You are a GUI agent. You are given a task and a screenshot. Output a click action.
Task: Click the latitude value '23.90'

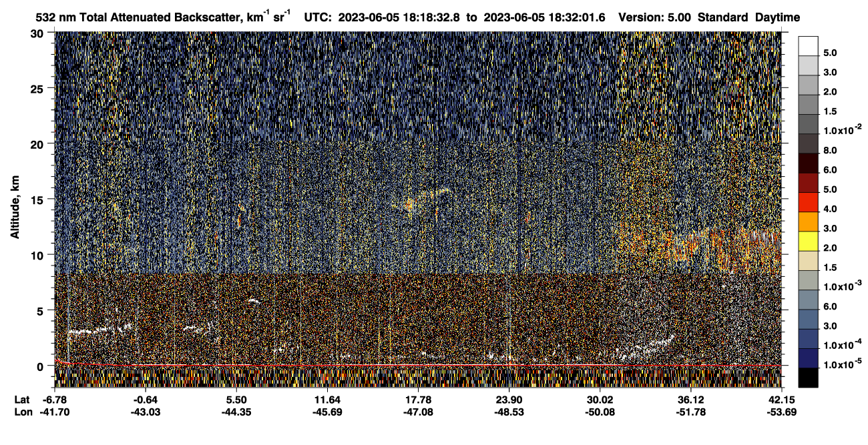pos(509,400)
